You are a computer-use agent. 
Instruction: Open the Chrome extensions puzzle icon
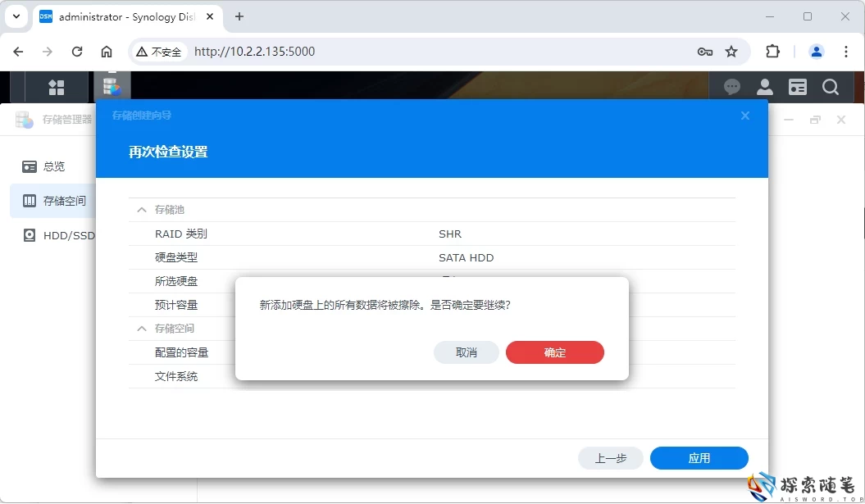pos(772,51)
